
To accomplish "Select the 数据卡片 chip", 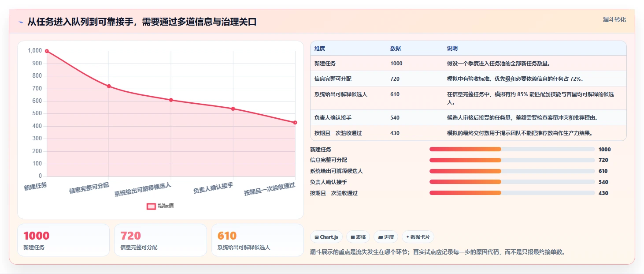I will [x=418, y=237].
